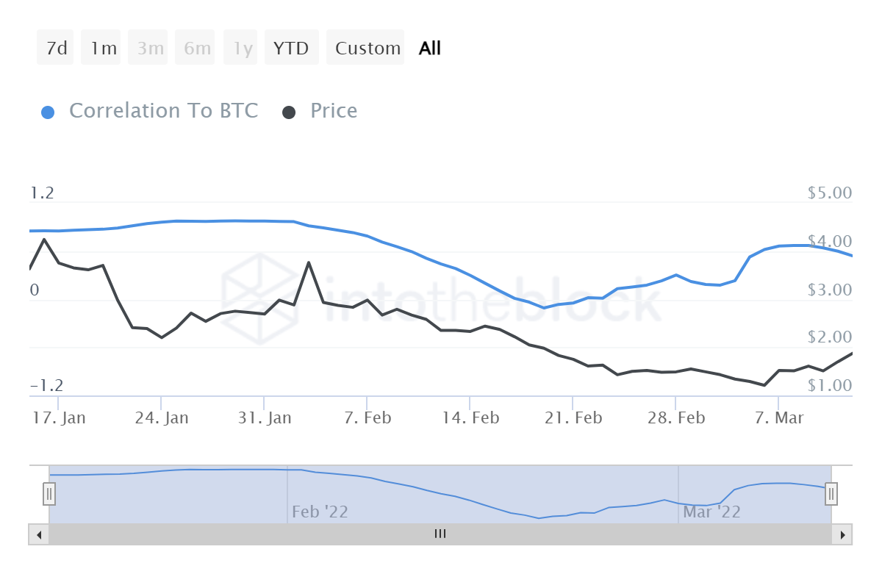Click the Feb '22 label in the navigator
The height and width of the screenshot is (588, 882).
[x=320, y=512]
